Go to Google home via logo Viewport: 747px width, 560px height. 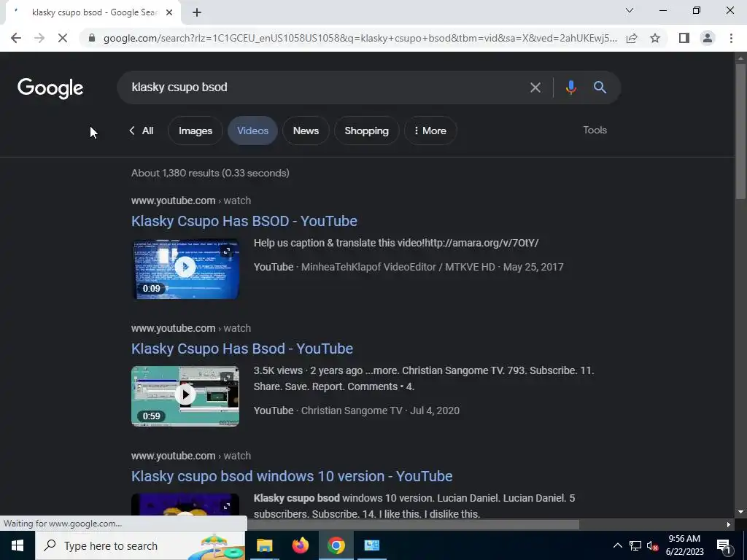pyautogui.click(x=50, y=88)
